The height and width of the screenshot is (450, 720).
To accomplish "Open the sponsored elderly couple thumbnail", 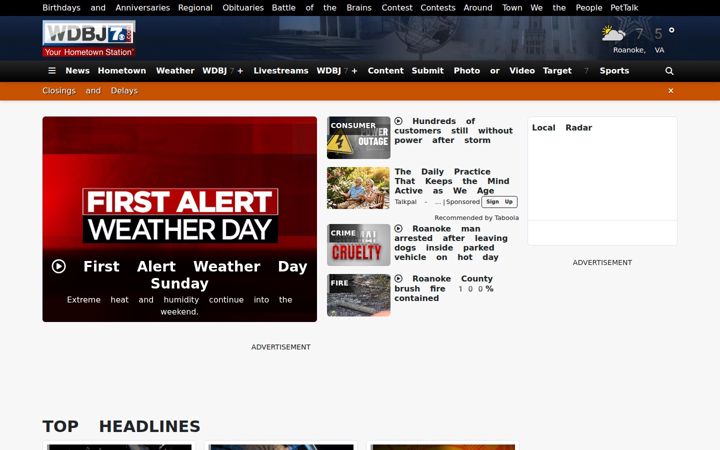I will click(x=359, y=188).
